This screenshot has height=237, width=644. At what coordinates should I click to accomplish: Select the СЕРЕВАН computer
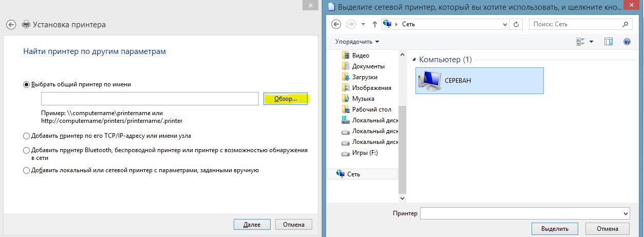[479, 81]
